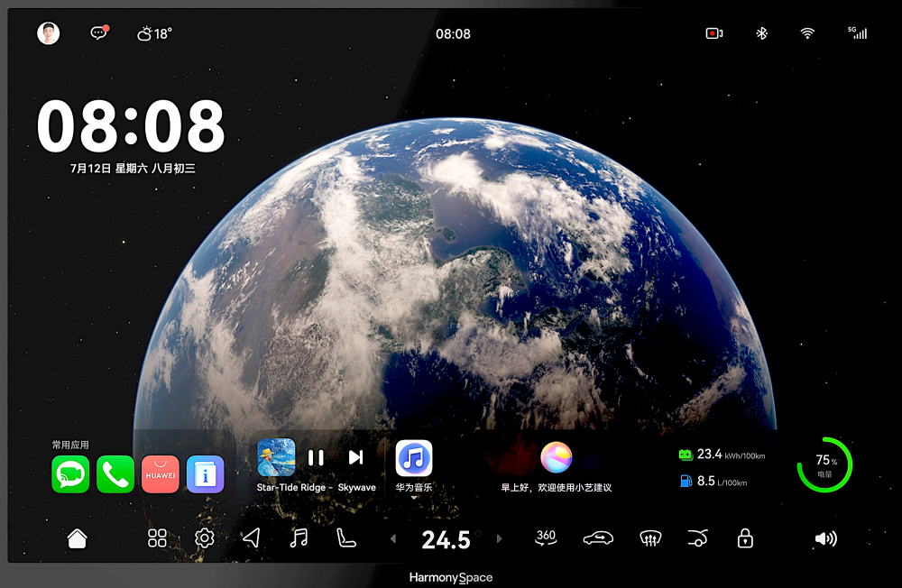Decrease temperature with left arrow
The image size is (902, 588).
click(393, 539)
